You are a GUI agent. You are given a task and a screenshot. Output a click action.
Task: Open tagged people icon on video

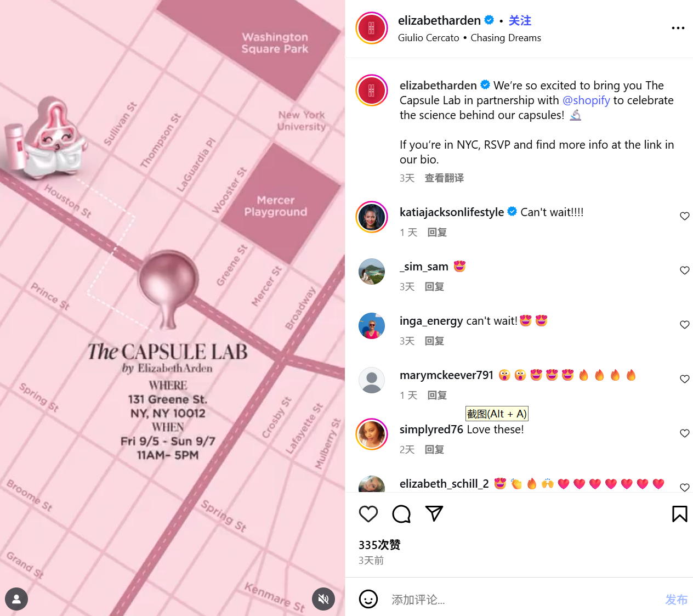[x=16, y=599]
